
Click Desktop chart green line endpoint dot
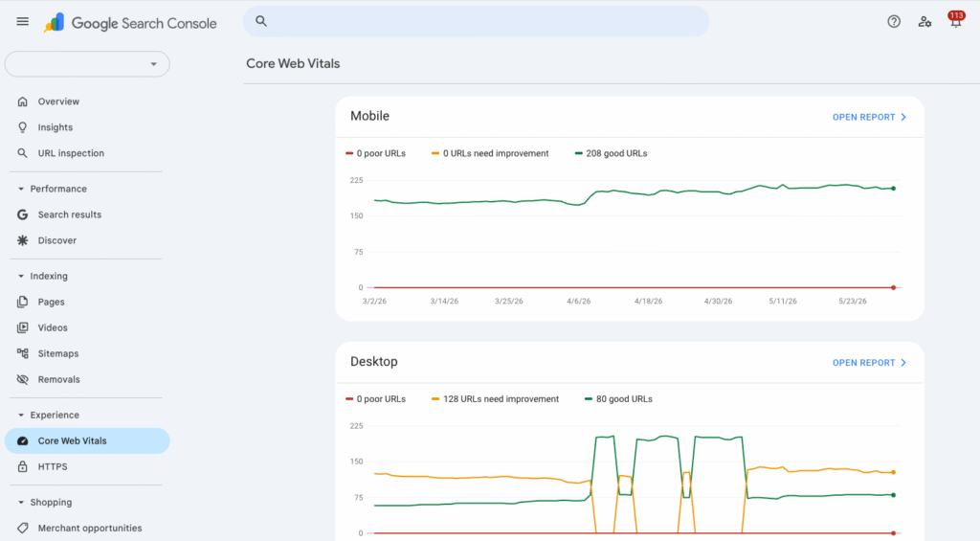[x=893, y=495]
